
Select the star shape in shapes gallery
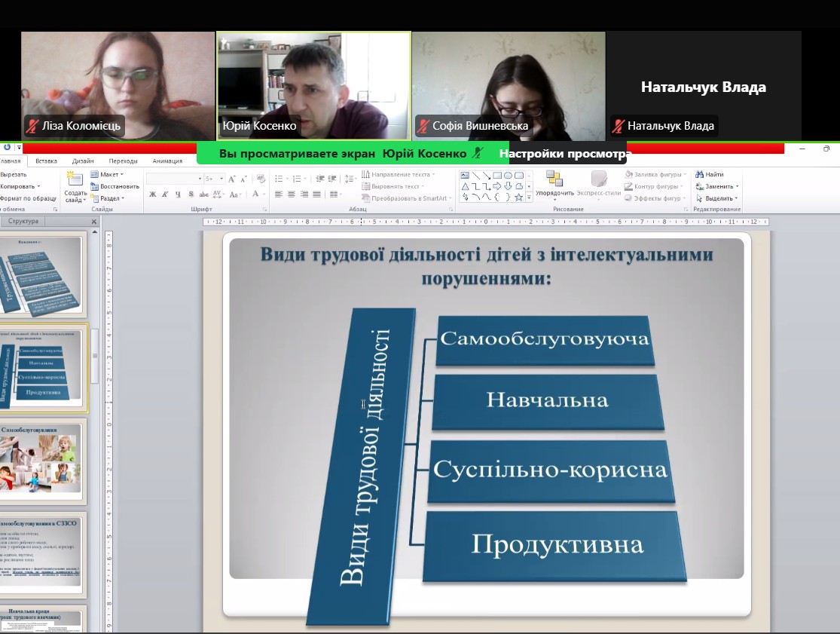pos(518,198)
